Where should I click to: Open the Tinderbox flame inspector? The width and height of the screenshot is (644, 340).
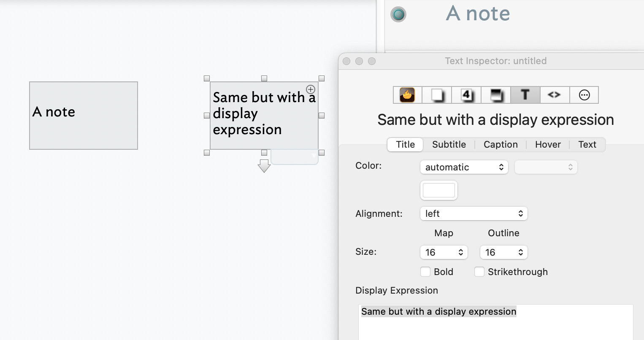(407, 95)
